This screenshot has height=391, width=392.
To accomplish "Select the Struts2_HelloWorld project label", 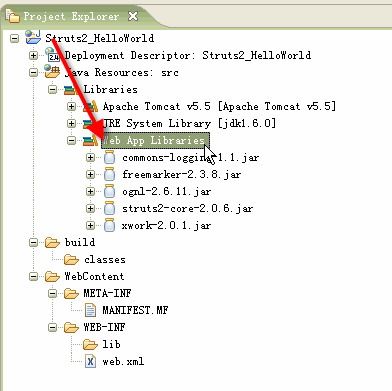I will point(100,38).
